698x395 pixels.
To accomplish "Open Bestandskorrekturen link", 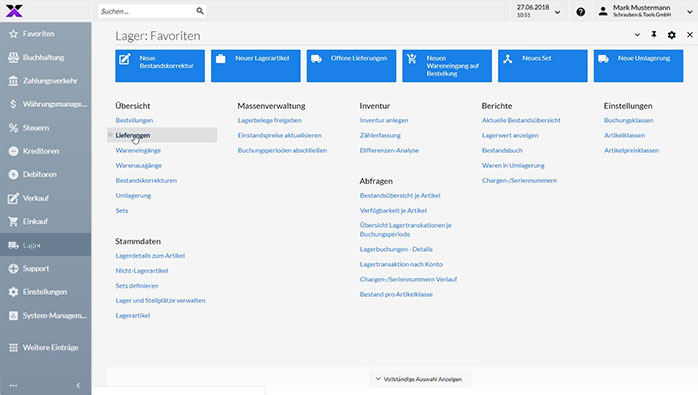I will point(146,180).
